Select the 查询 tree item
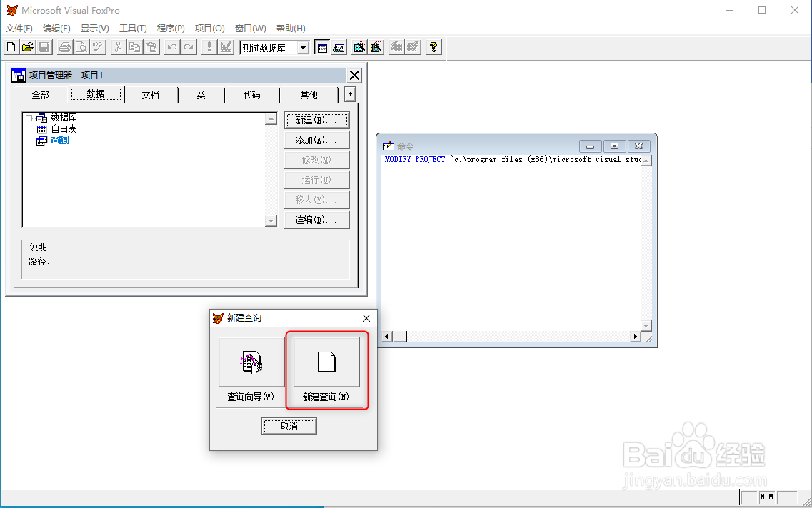Image resolution: width=812 pixels, height=508 pixels. (59, 140)
